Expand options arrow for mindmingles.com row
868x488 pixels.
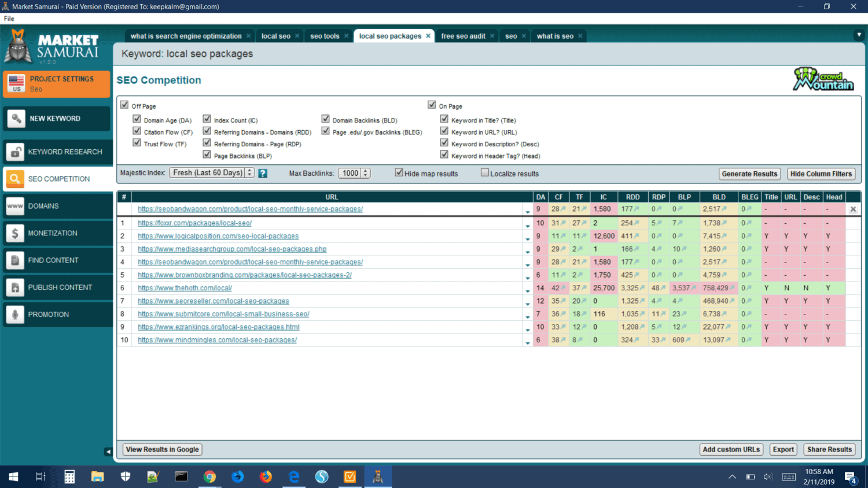[x=528, y=342]
